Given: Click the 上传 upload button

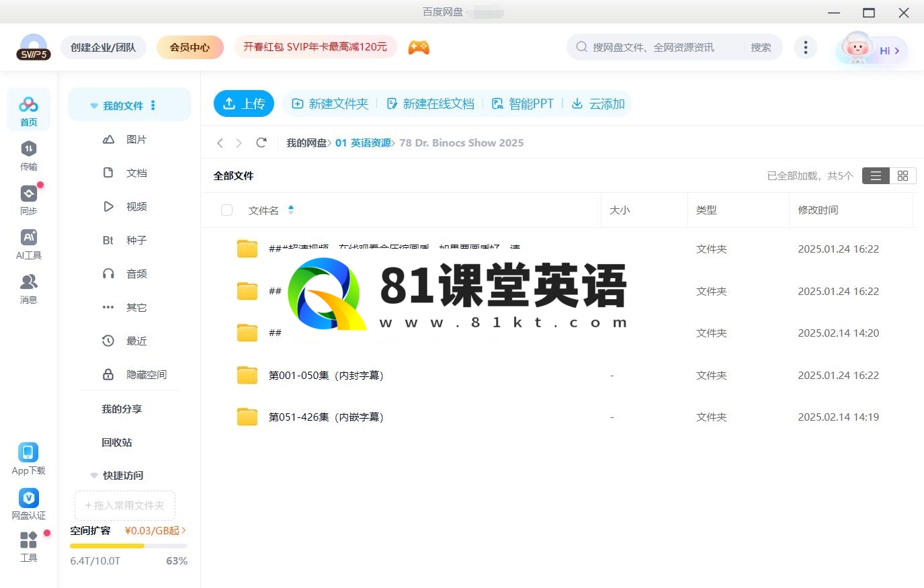Looking at the screenshot, I should (244, 103).
